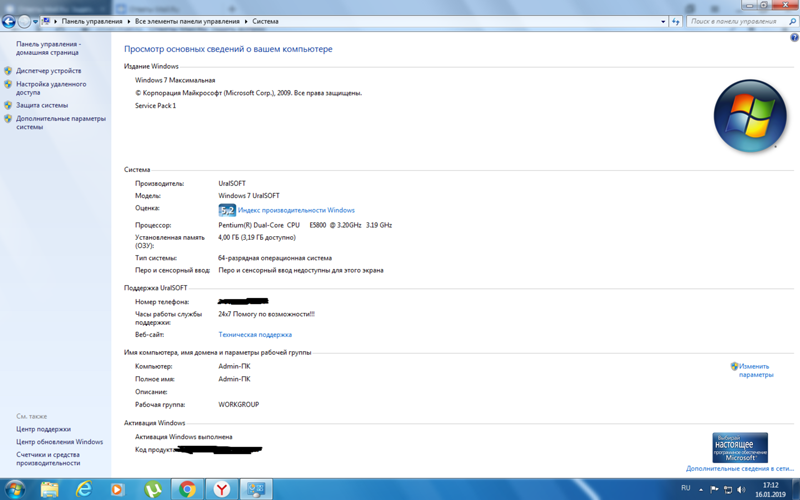Select the Service Pack 1 text
This screenshot has height=500, width=800.
pos(156,106)
